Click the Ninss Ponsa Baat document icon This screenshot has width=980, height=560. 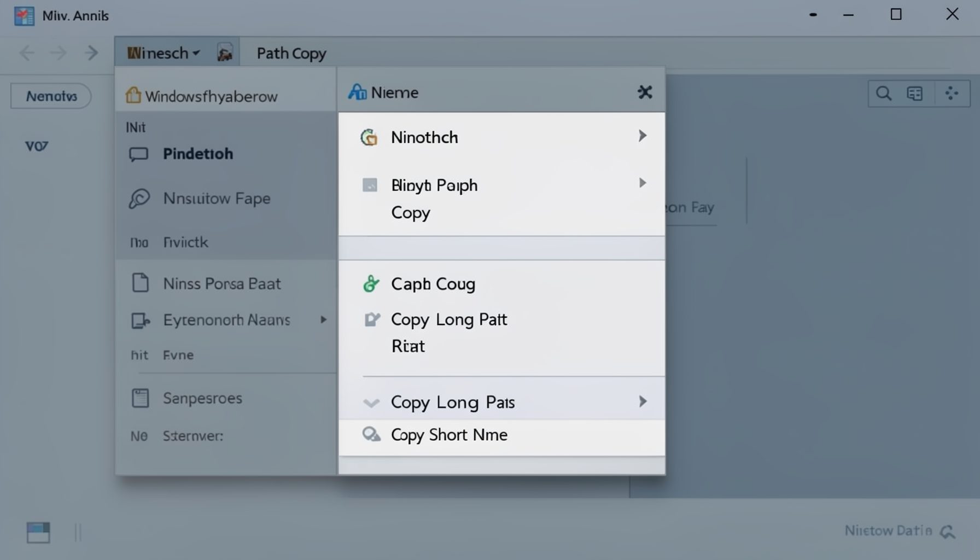(x=141, y=283)
